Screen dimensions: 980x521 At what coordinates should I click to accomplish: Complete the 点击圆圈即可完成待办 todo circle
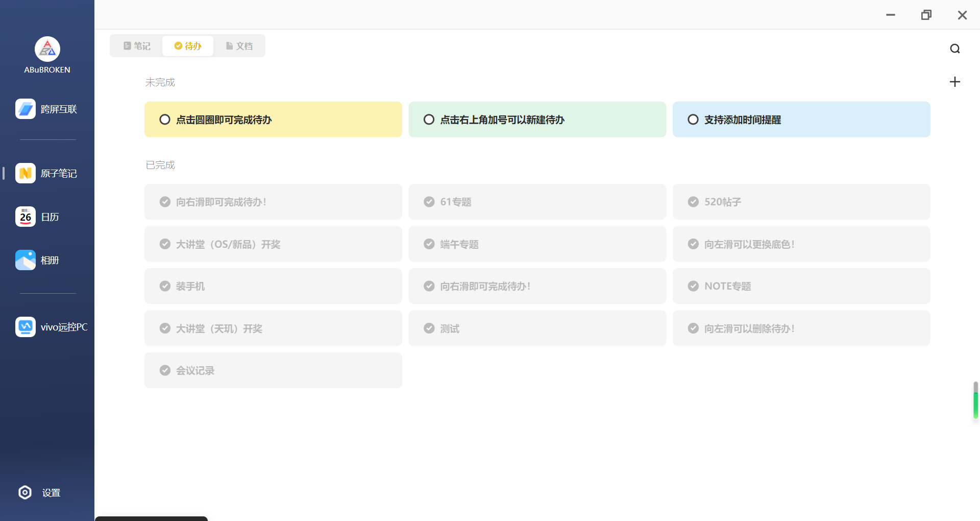[165, 120]
